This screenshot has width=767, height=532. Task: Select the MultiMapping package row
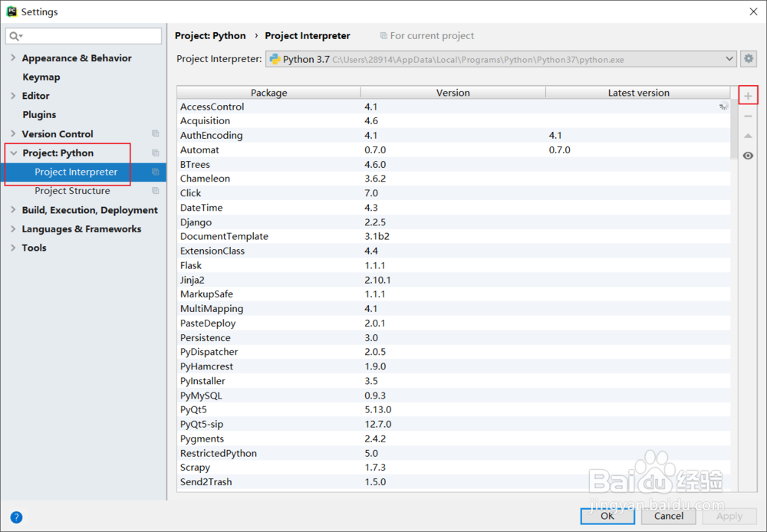[x=454, y=308]
